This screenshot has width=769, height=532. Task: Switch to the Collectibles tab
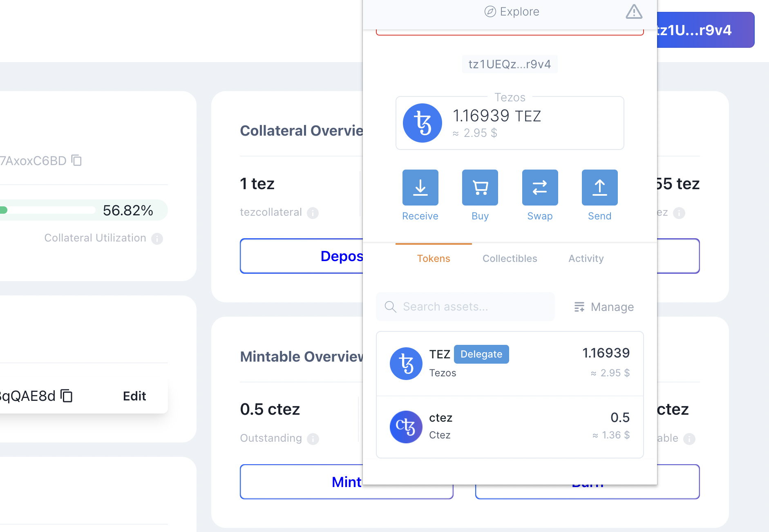510,259
